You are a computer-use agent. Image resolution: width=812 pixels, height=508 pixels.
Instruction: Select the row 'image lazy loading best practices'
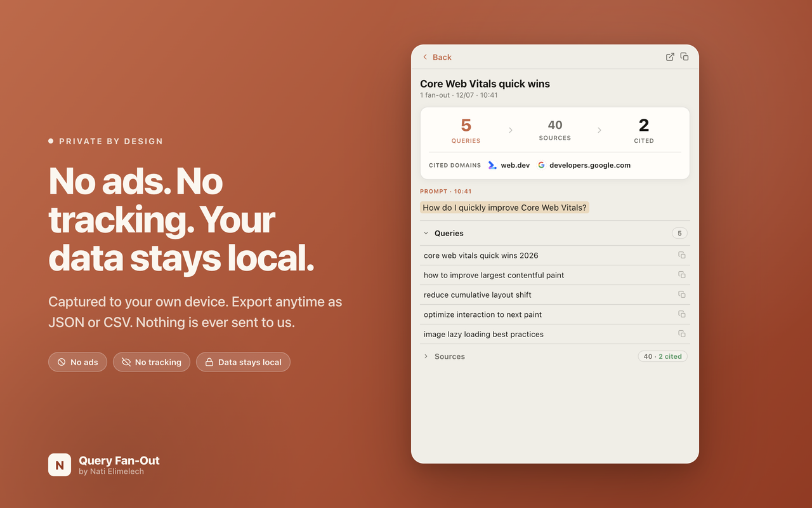click(x=555, y=334)
